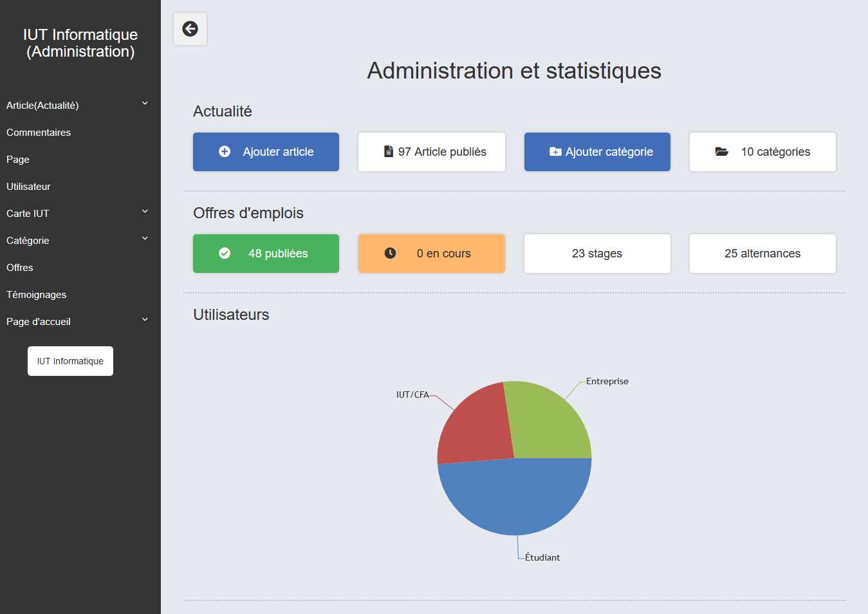Open the 23 stages card
The width and height of the screenshot is (868, 614).
tap(597, 254)
